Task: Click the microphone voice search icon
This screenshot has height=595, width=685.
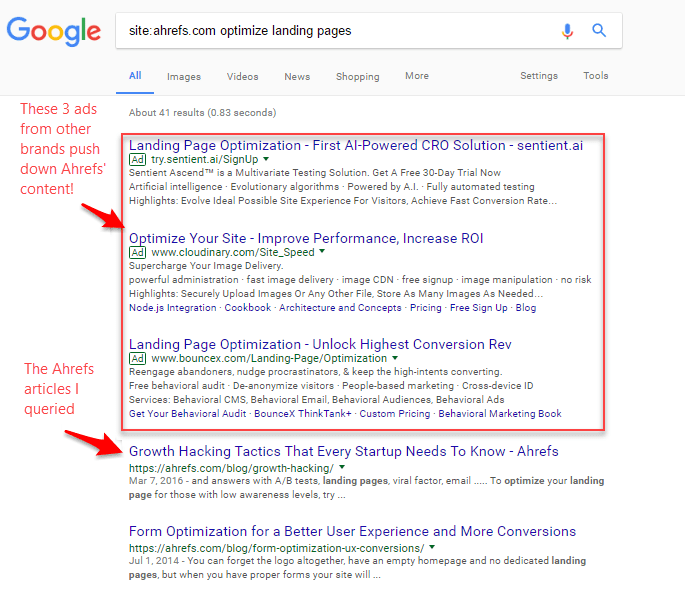Action: point(568,31)
